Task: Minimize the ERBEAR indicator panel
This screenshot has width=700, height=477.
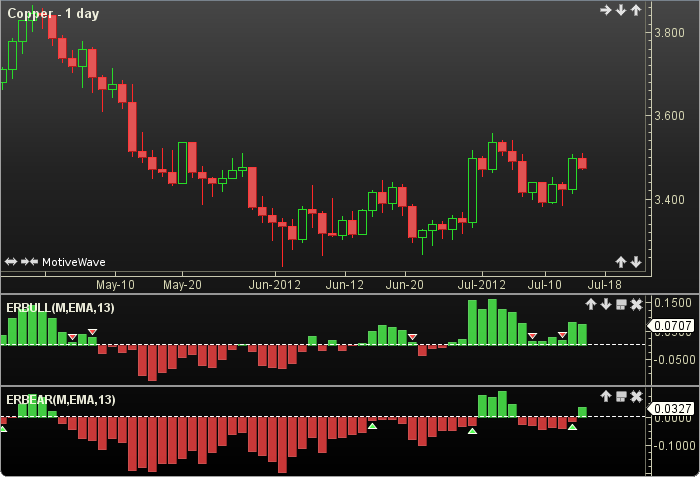Action: pyautogui.click(x=621, y=397)
